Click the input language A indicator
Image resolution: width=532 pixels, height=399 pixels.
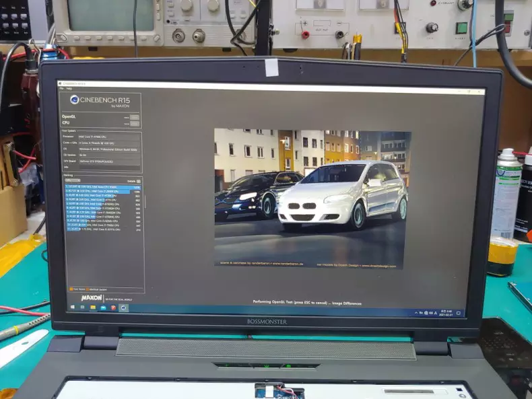[x=435, y=313]
